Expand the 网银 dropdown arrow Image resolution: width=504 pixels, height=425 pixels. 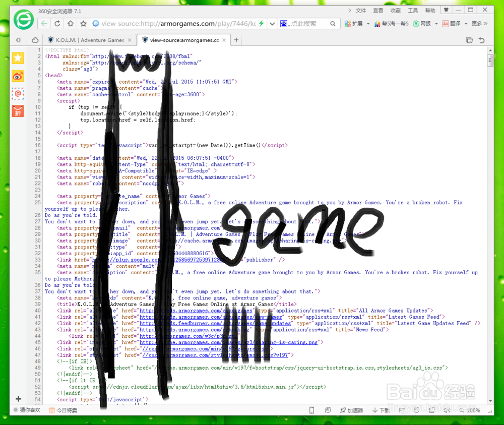436,24
